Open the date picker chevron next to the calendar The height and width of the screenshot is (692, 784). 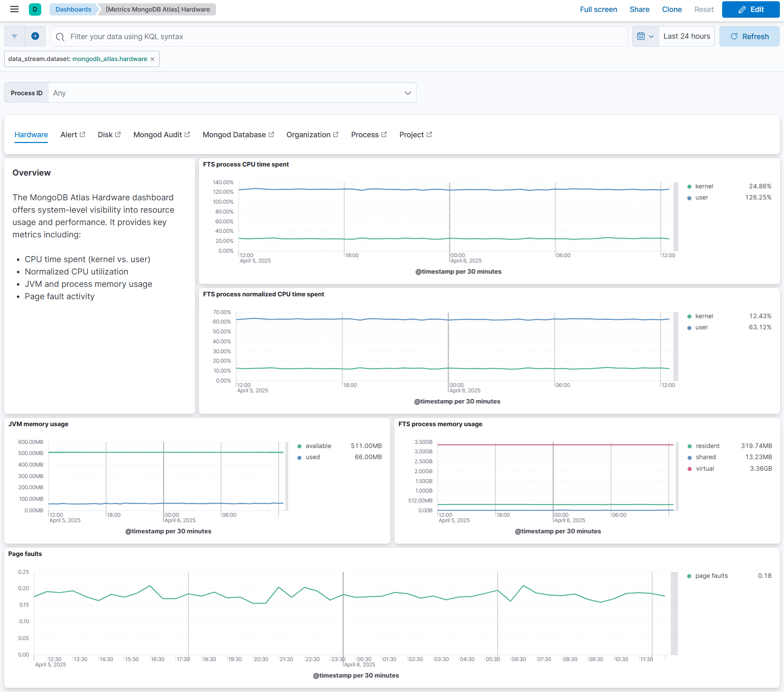pos(652,36)
